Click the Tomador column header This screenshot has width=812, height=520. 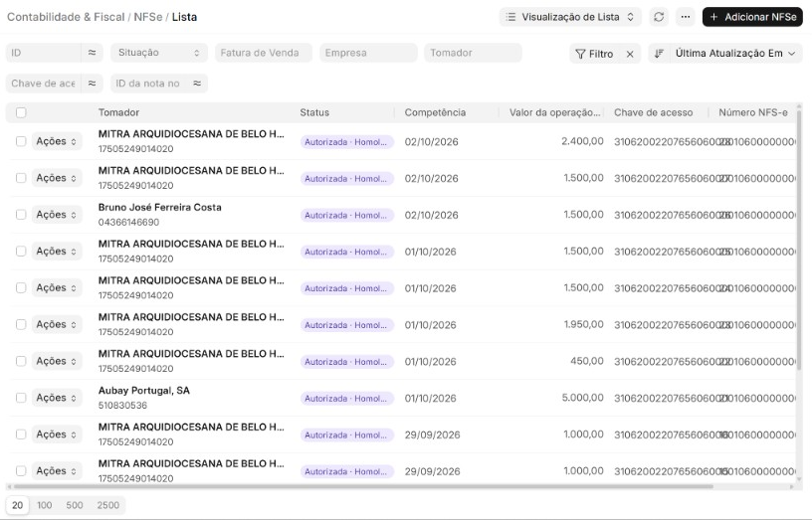(x=118, y=112)
